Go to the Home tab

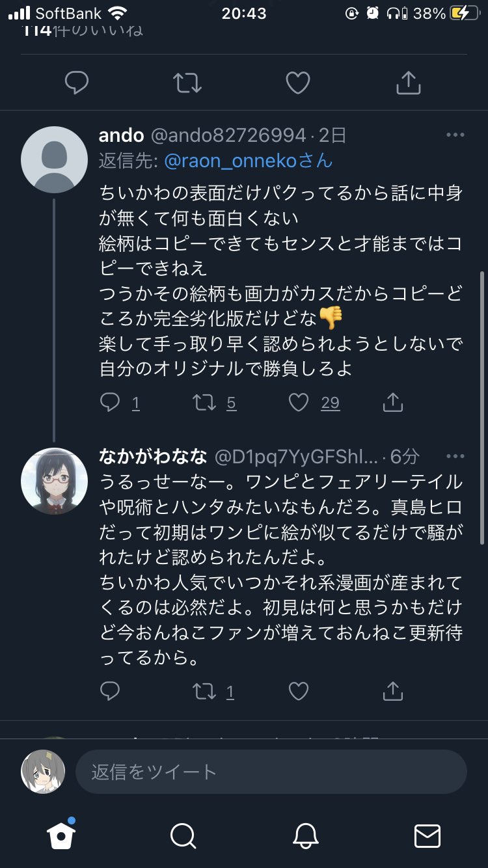(x=61, y=835)
